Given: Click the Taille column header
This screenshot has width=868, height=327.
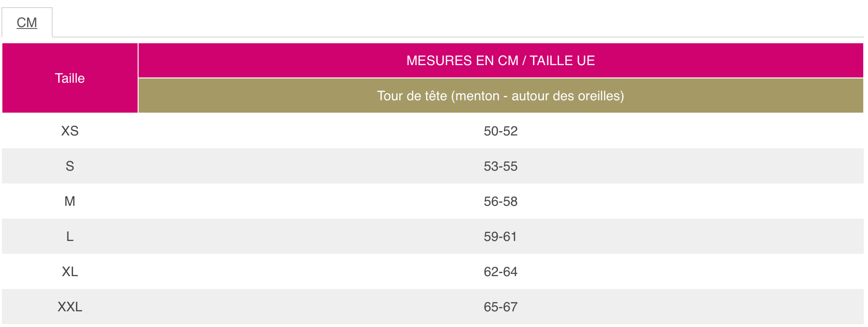Looking at the screenshot, I should click(70, 78).
